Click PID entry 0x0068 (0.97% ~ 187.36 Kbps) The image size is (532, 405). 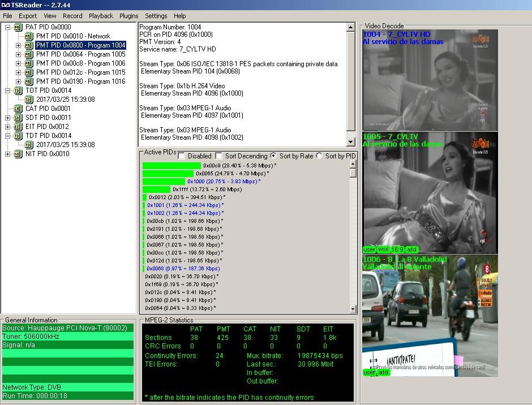pyautogui.click(x=183, y=269)
